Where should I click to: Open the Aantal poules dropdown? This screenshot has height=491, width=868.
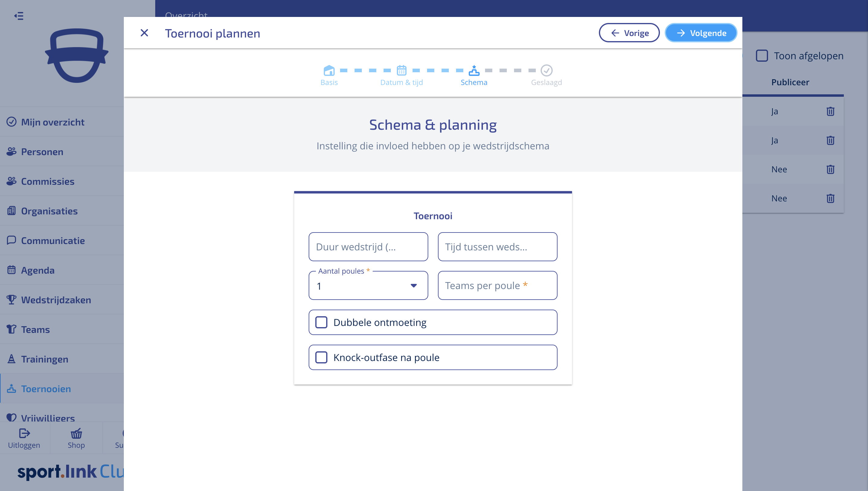click(x=368, y=286)
